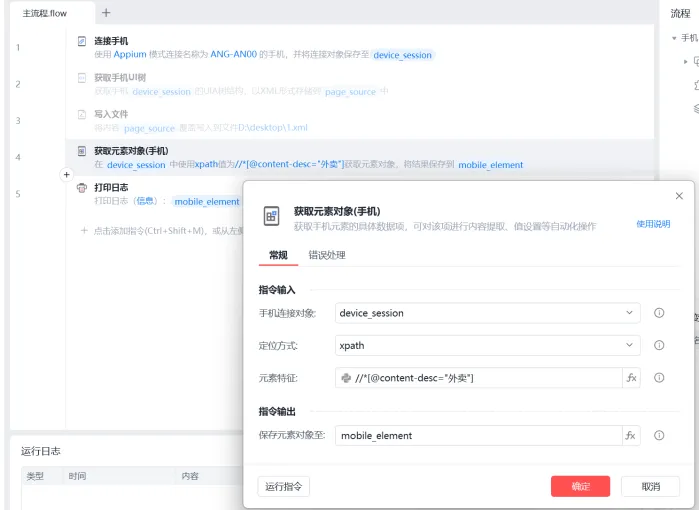The height and width of the screenshot is (510, 699).
Task: Click fx button beside 元素特征 field
Action: [631, 378]
